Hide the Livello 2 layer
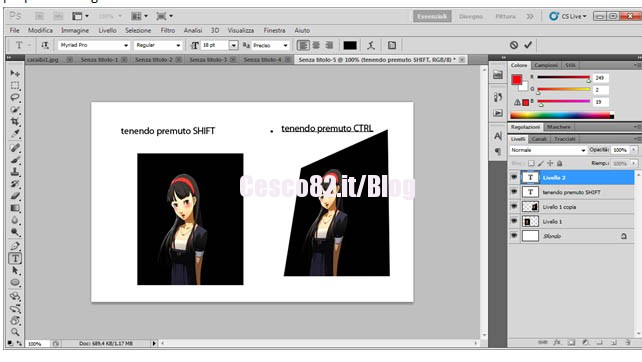 [x=514, y=177]
